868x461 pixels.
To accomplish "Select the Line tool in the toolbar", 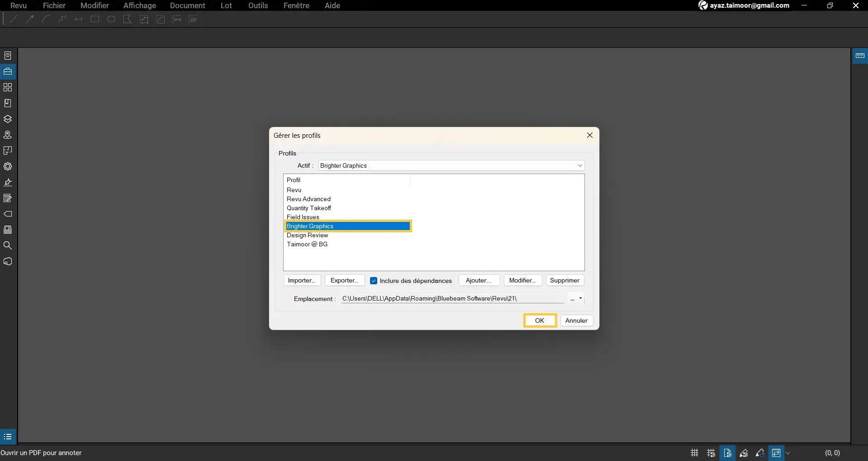I will tap(13, 19).
